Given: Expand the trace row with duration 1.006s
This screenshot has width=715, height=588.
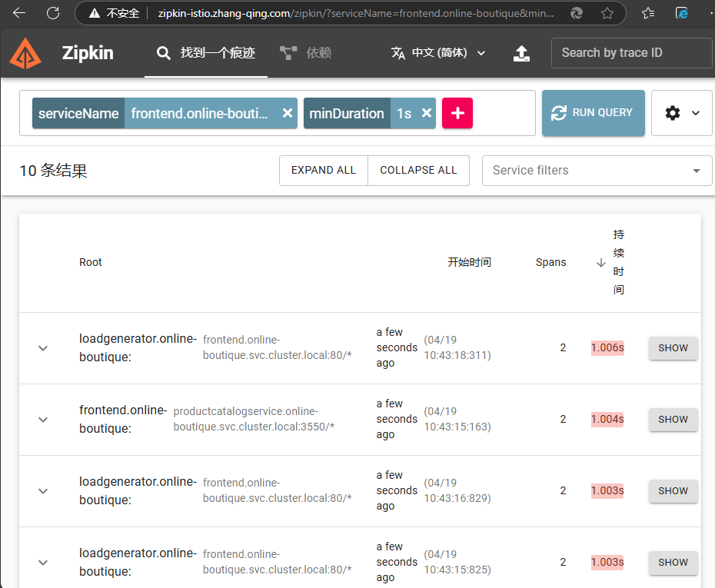Looking at the screenshot, I should coord(43,348).
